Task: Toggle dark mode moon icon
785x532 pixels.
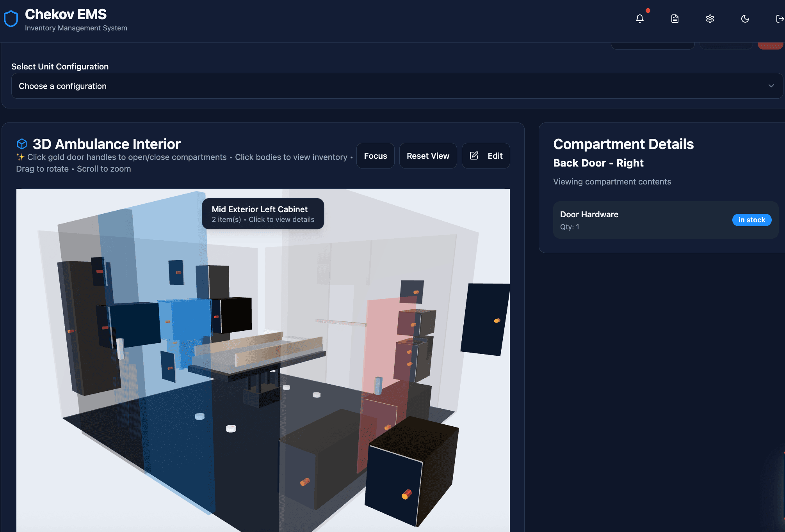Action: click(x=745, y=19)
